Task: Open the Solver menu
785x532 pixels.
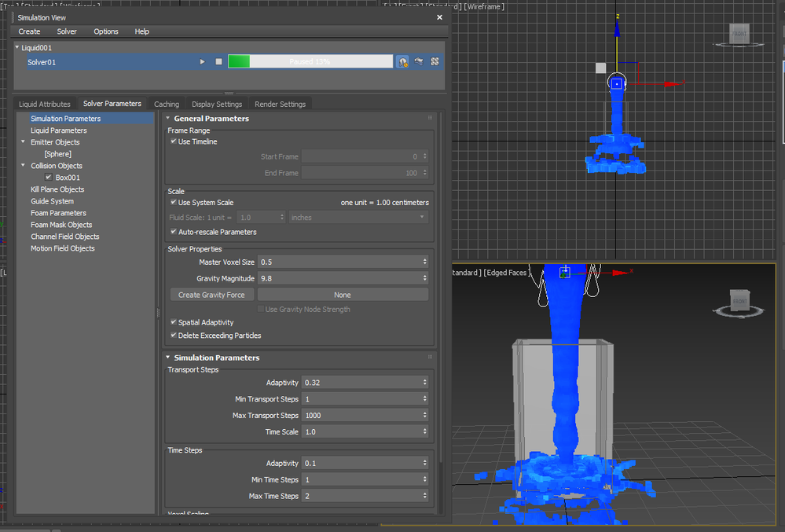Action: (x=67, y=31)
